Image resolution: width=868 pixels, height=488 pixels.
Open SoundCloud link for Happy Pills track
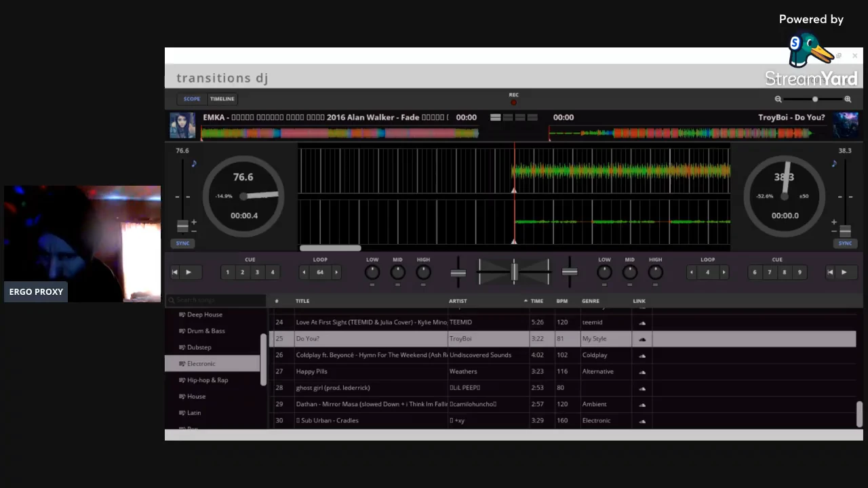tap(642, 372)
